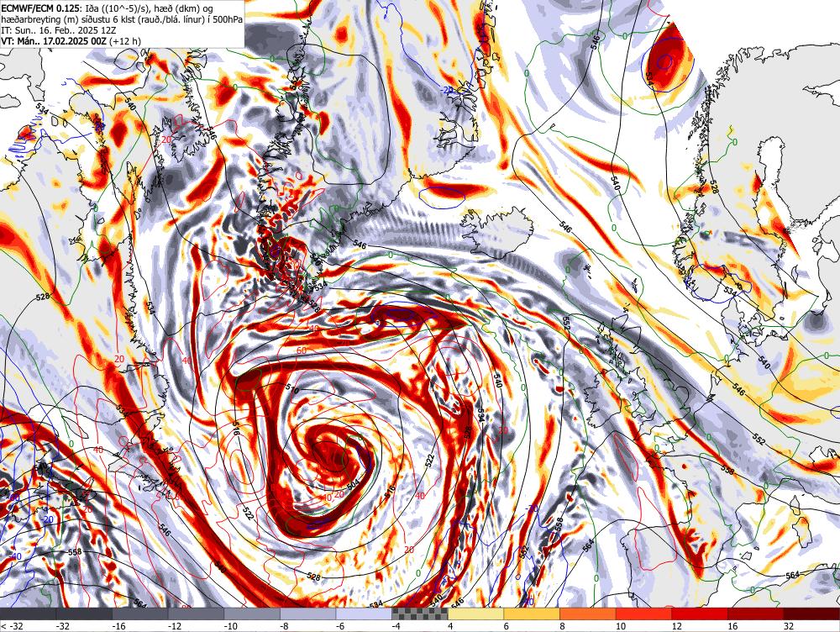840x632 pixels.
Task: Click the legend swatch above the positive 16 label
Action: tap(756, 614)
